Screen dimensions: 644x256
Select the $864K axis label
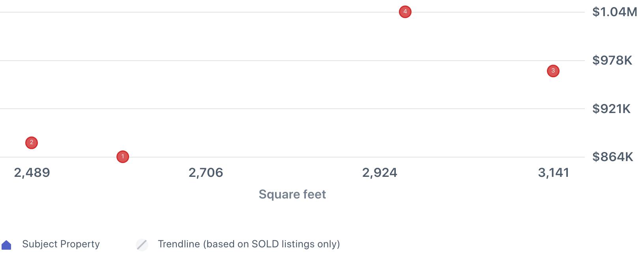tap(612, 157)
